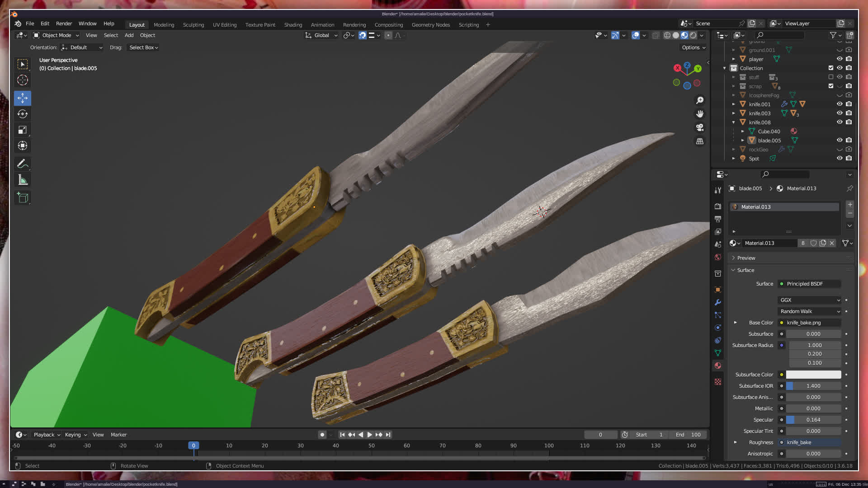Select the Rotate tool in toolbar
The image size is (868, 488).
[23, 114]
